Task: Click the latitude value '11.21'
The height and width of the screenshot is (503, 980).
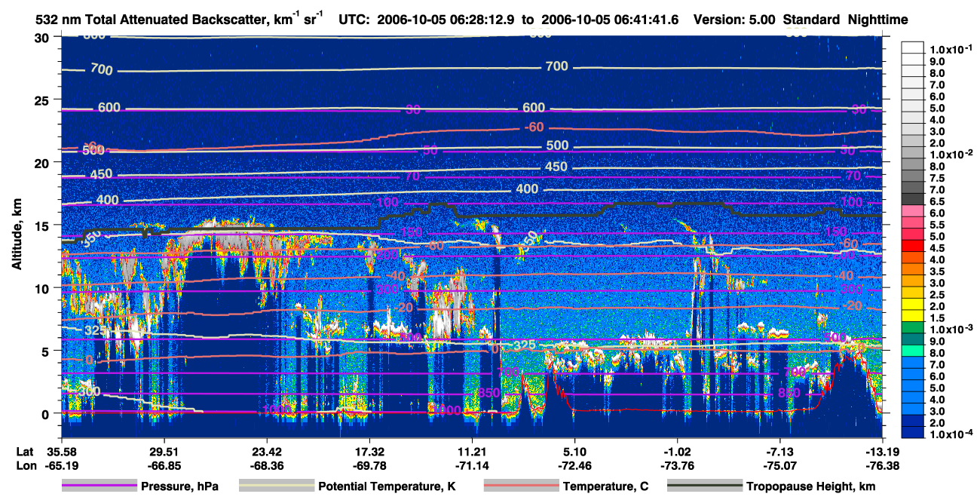Action: pos(472,451)
